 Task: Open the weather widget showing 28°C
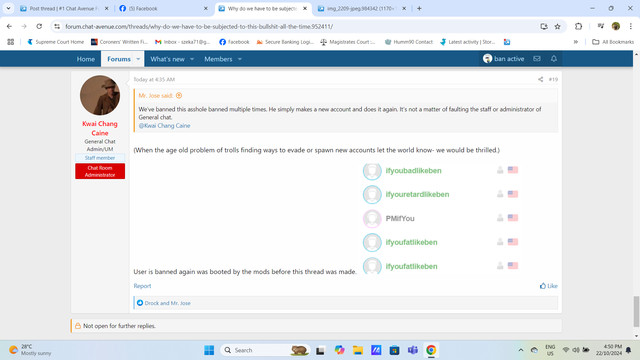pos(30,350)
